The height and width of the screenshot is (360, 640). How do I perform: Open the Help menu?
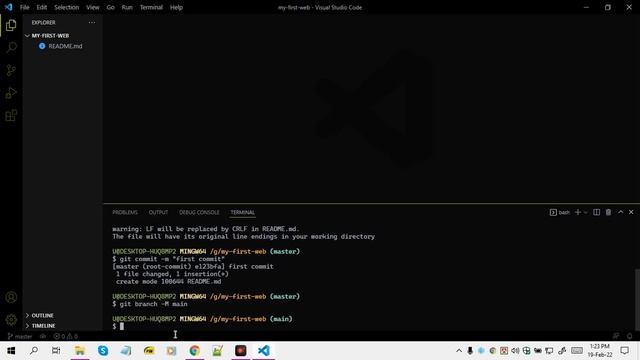176,7
